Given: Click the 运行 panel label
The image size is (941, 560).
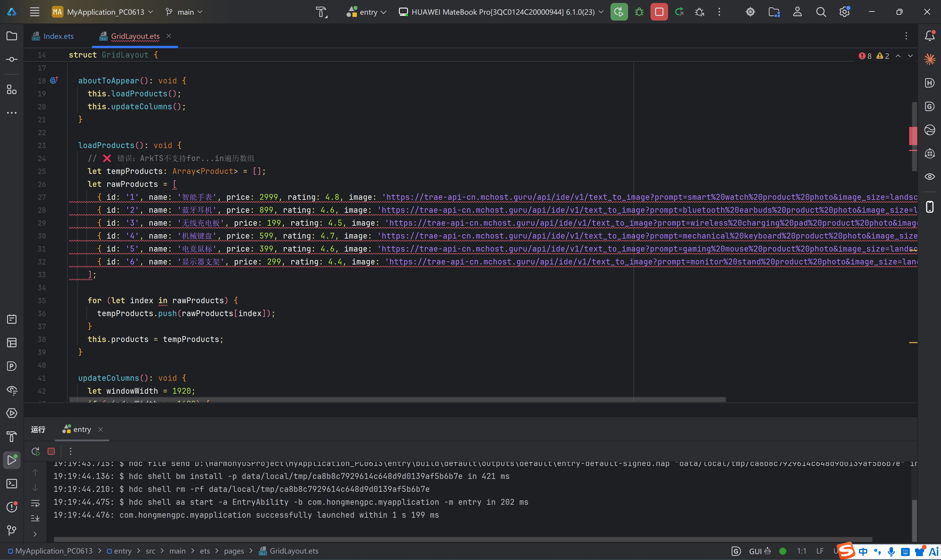Looking at the screenshot, I should point(38,430).
